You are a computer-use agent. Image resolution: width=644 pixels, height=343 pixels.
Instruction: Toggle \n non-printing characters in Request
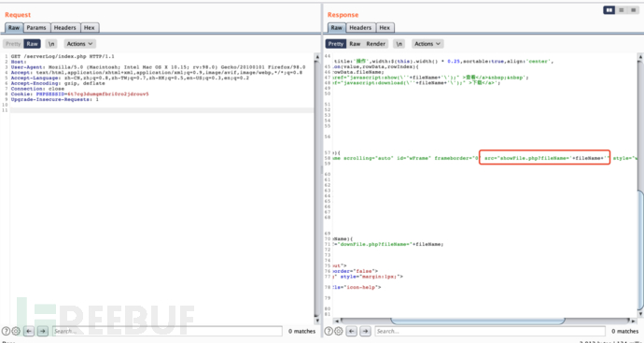(x=51, y=44)
